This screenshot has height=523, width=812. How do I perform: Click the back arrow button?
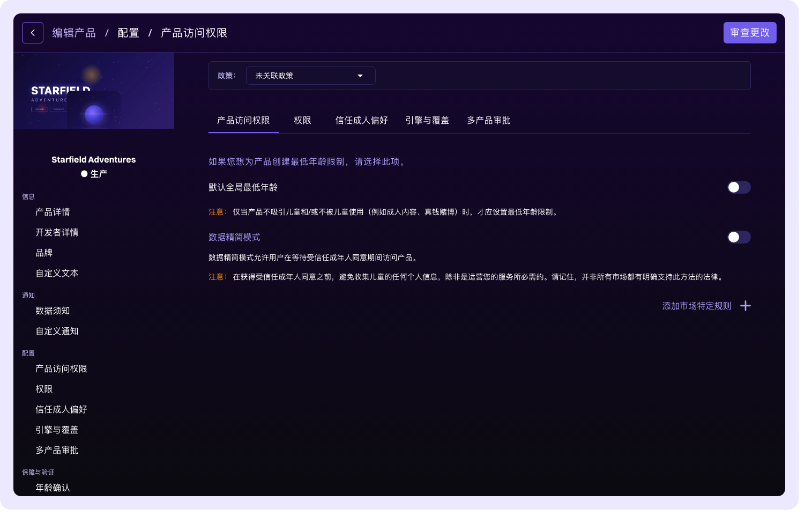[x=33, y=33]
